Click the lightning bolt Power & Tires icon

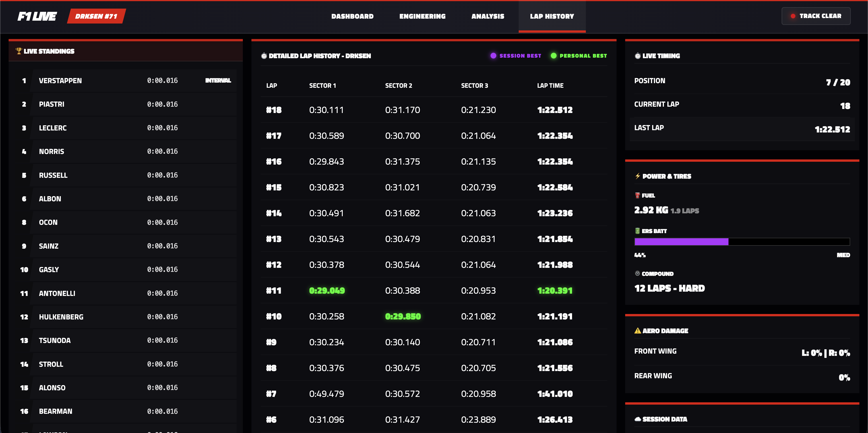[x=638, y=176]
